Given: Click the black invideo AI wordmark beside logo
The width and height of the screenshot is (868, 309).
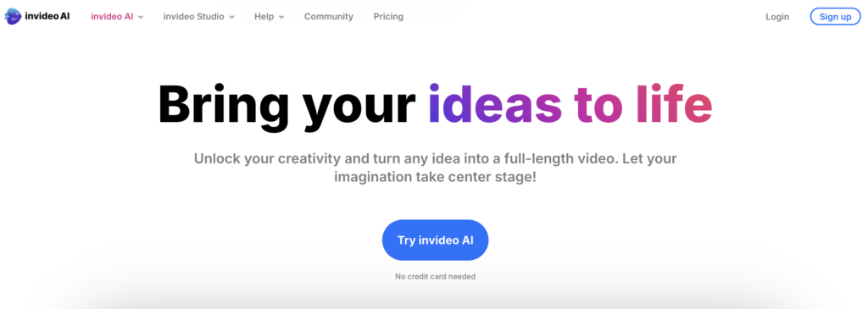Looking at the screenshot, I should [x=47, y=17].
